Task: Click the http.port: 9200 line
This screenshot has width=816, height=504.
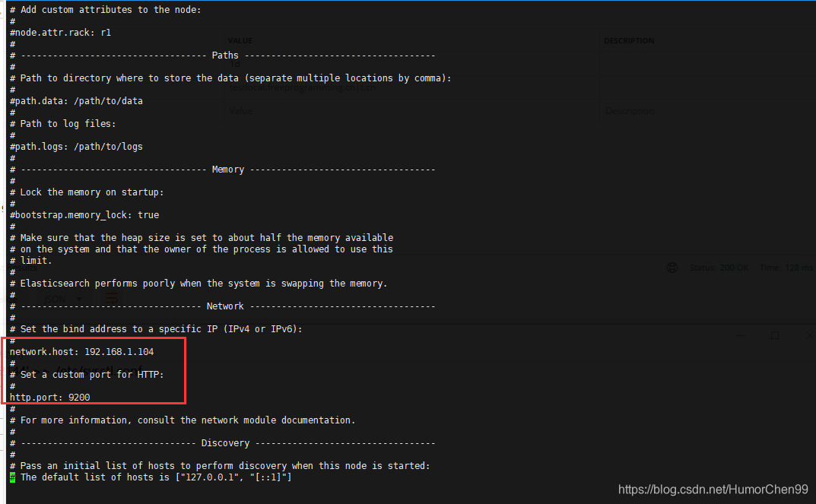Action: [x=50, y=398]
